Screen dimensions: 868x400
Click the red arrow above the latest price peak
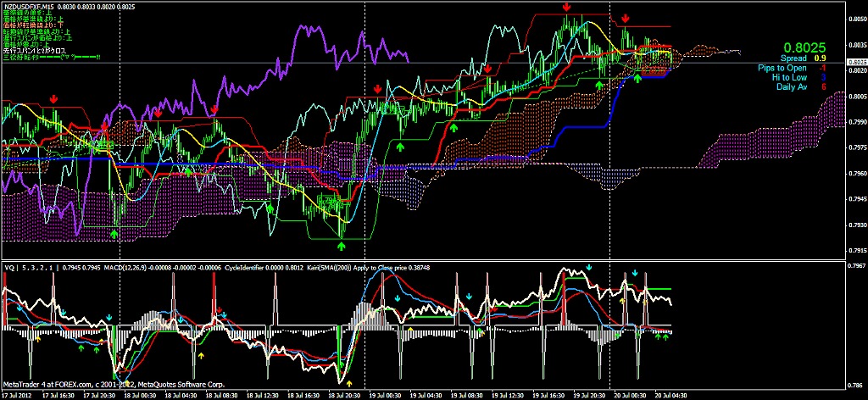click(626, 19)
